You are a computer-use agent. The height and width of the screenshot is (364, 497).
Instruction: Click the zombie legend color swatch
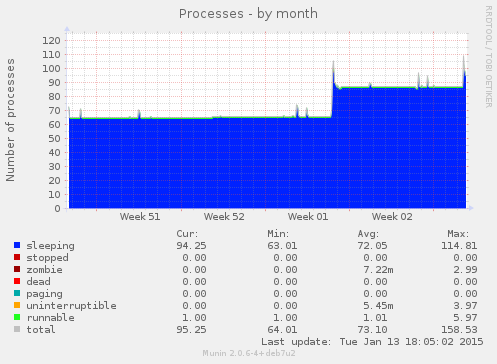click(17, 269)
